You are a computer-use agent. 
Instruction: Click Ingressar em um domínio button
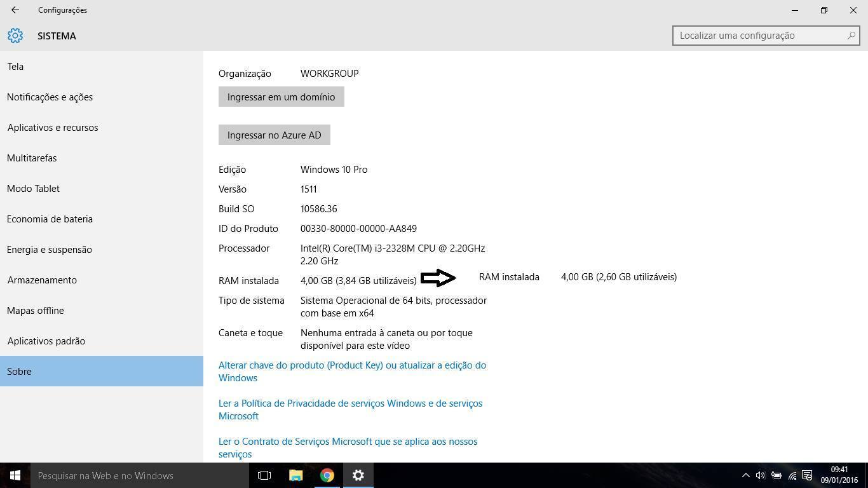[281, 97]
